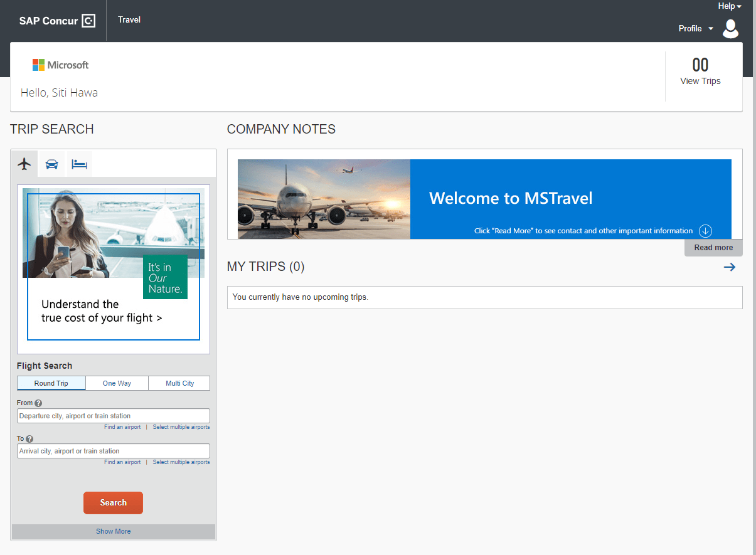The height and width of the screenshot is (555, 756).
Task: Click Find an airport under From
Action: (122, 427)
